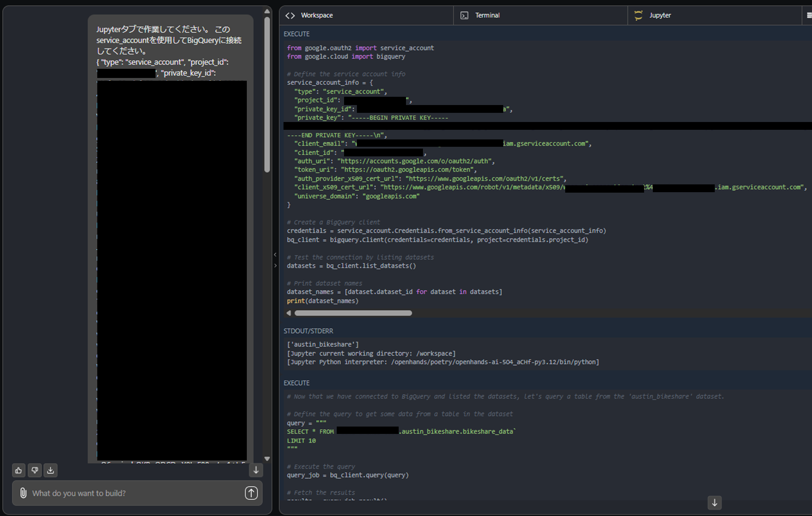Click the partially visible menu icon beside the Jupyter tab
The width and height of the screenshot is (812, 516).
(808, 16)
